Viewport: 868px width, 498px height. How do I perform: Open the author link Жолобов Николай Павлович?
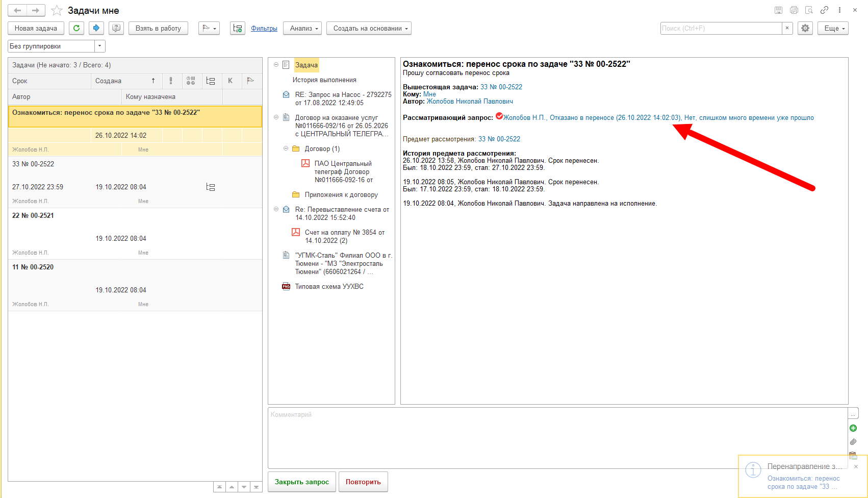coord(470,101)
